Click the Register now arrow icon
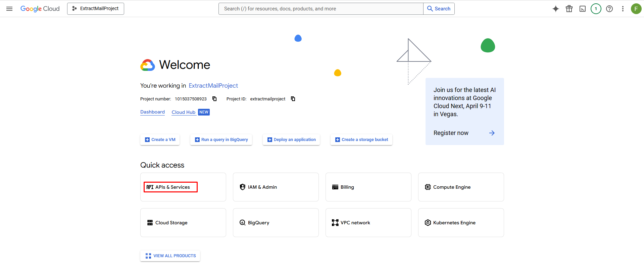644x274 pixels. [492, 133]
